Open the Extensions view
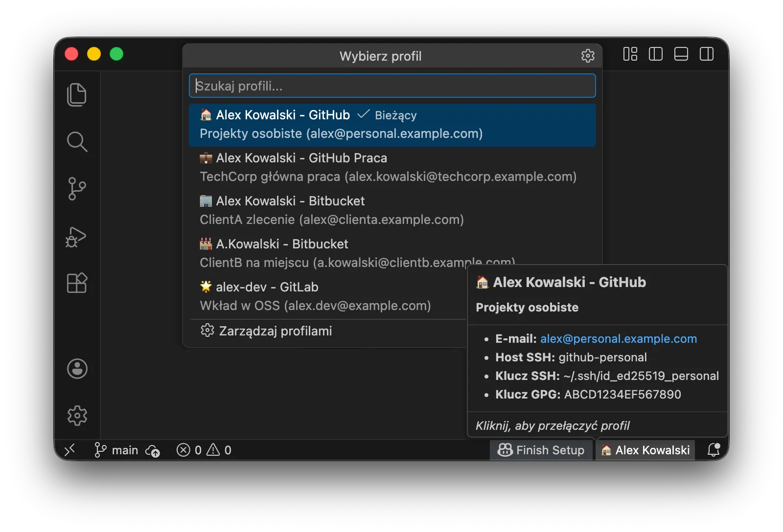The image size is (783, 532). tap(77, 283)
